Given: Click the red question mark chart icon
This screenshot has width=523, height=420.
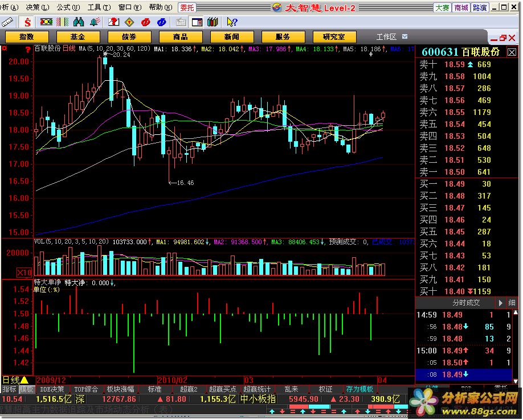Looking at the screenshot, I should click(x=113, y=22).
